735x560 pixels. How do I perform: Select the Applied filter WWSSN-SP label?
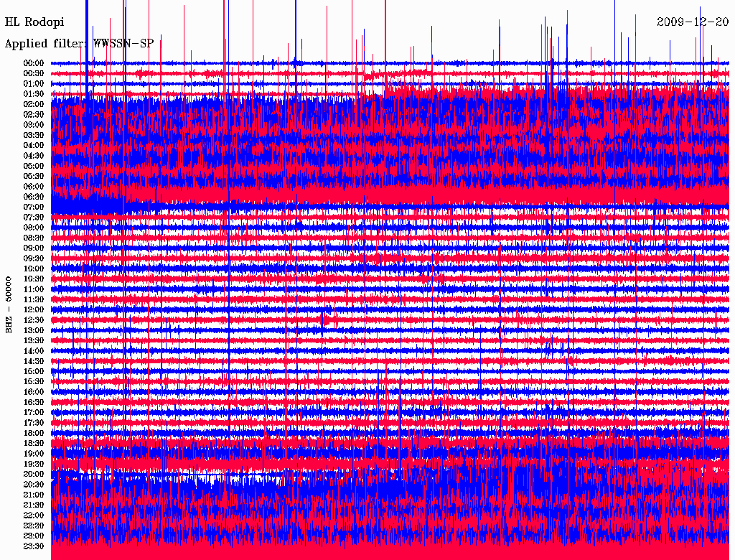(79, 44)
